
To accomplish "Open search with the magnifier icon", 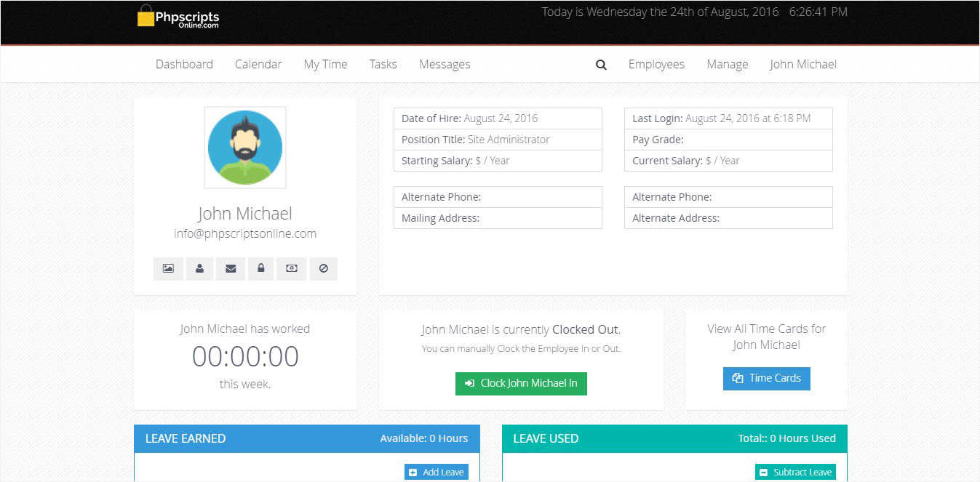I will (601, 65).
